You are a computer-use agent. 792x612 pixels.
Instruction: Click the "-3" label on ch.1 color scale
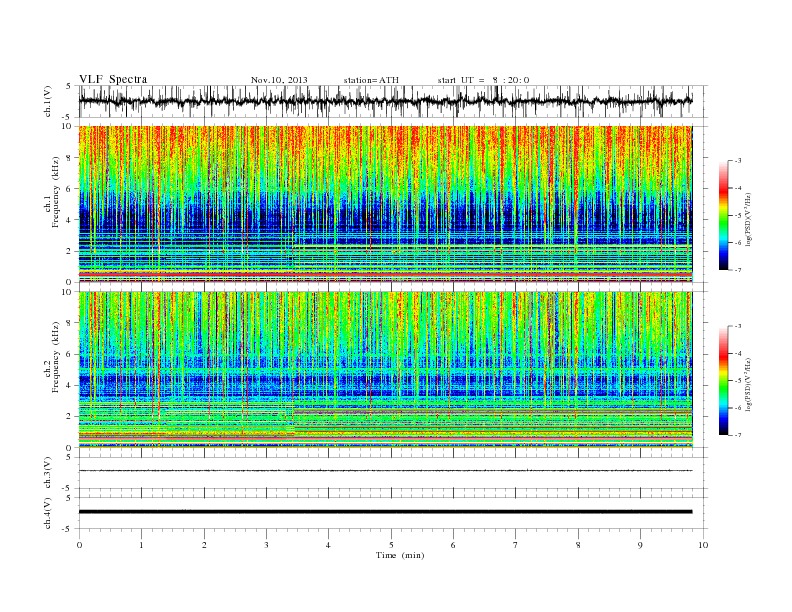[x=738, y=161]
